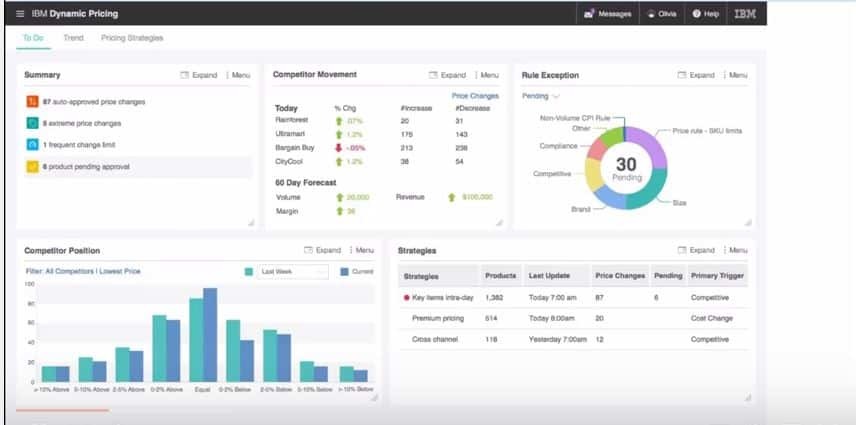The width and height of the screenshot is (856, 425).
Task: Switch to the Trend tab
Action: 73,38
